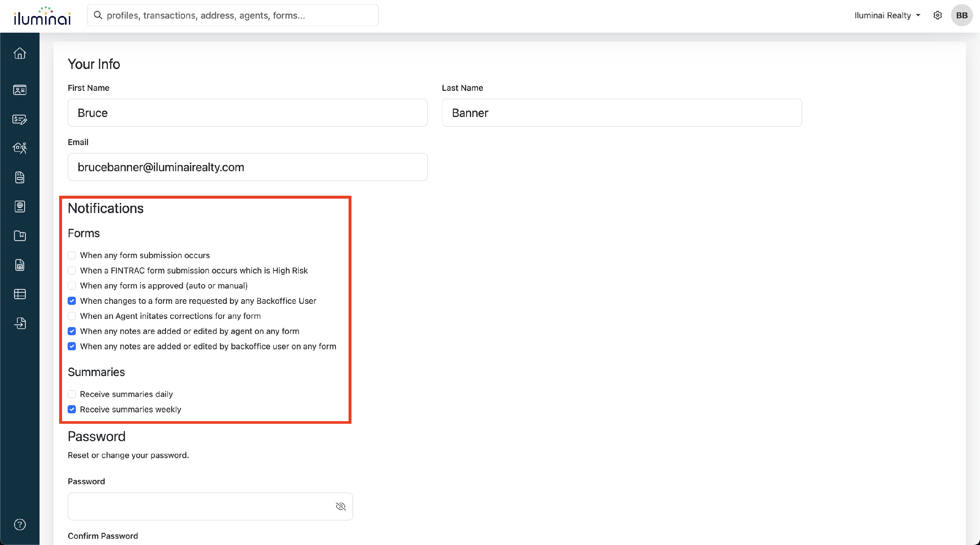Expand the Iluminai Realty dropdown
The image size is (980, 545).
click(887, 15)
